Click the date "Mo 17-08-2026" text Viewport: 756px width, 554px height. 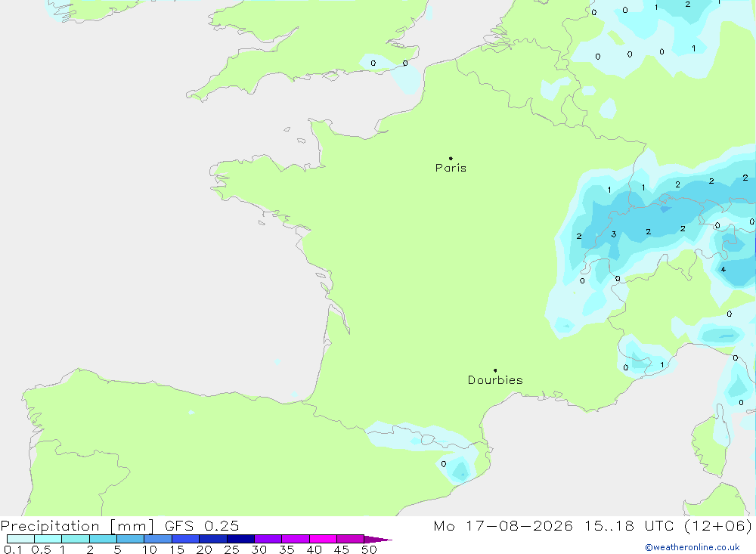[x=503, y=526]
